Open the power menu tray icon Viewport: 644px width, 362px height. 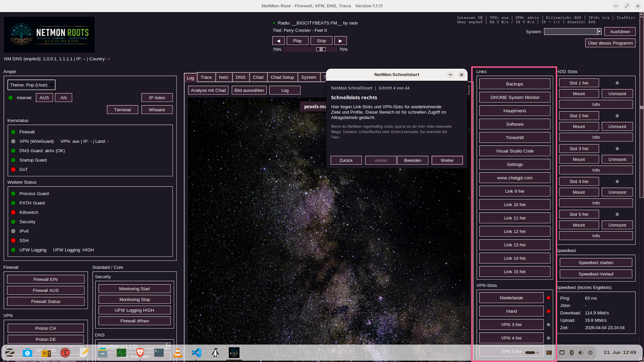pos(590,353)
